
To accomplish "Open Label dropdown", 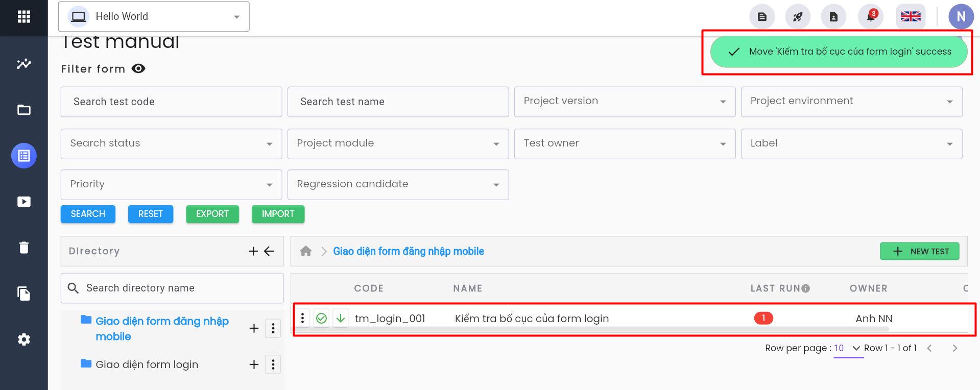I will click(851, 144).
